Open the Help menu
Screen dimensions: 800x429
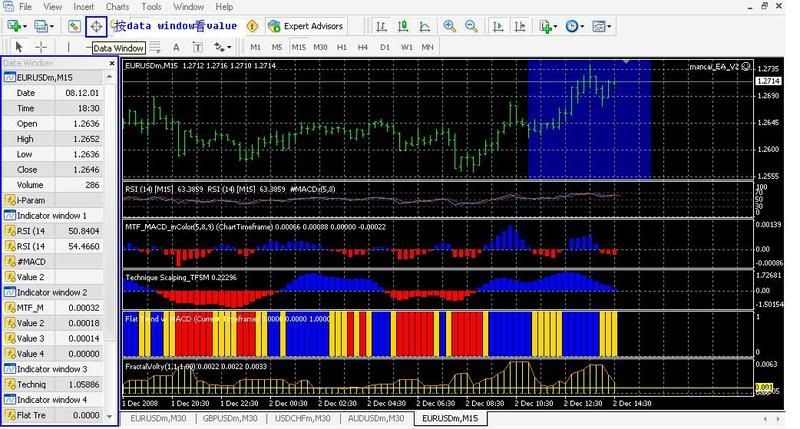click(x=224, y=7)
